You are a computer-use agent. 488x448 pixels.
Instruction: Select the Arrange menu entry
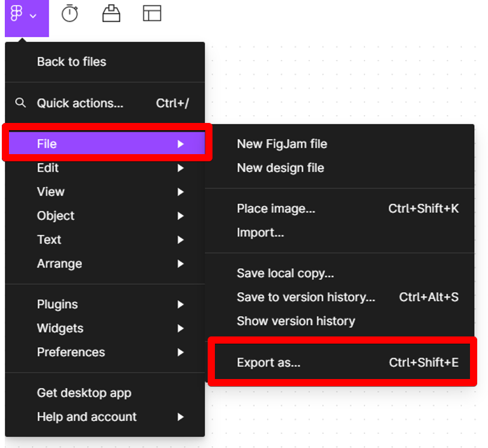(x=59, y=264)
